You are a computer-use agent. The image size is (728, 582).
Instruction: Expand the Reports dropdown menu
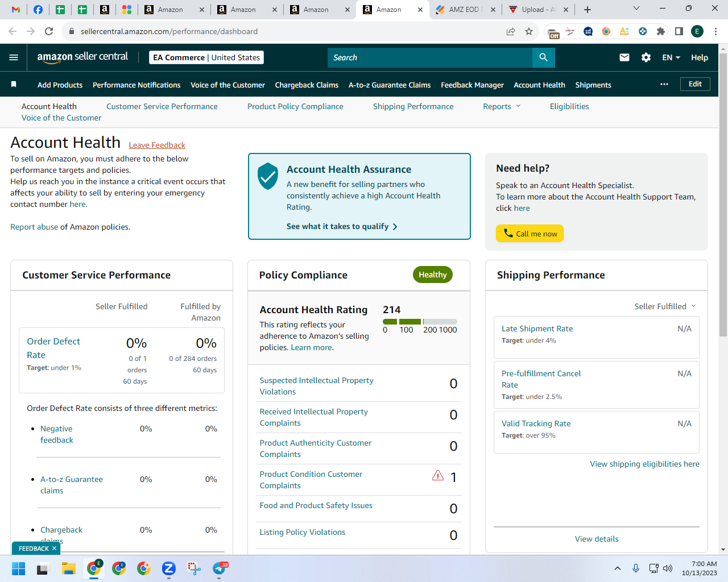click(502, 106)
